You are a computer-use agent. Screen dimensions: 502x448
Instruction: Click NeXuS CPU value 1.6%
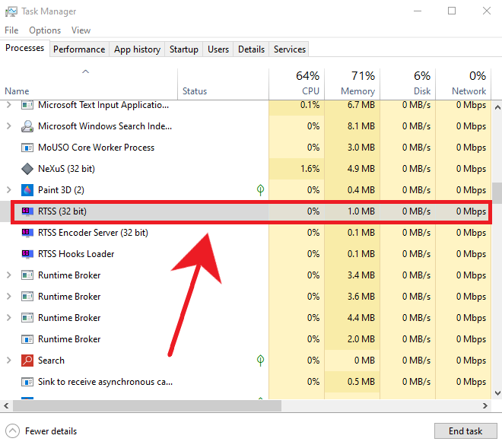(x=310, y=169)
